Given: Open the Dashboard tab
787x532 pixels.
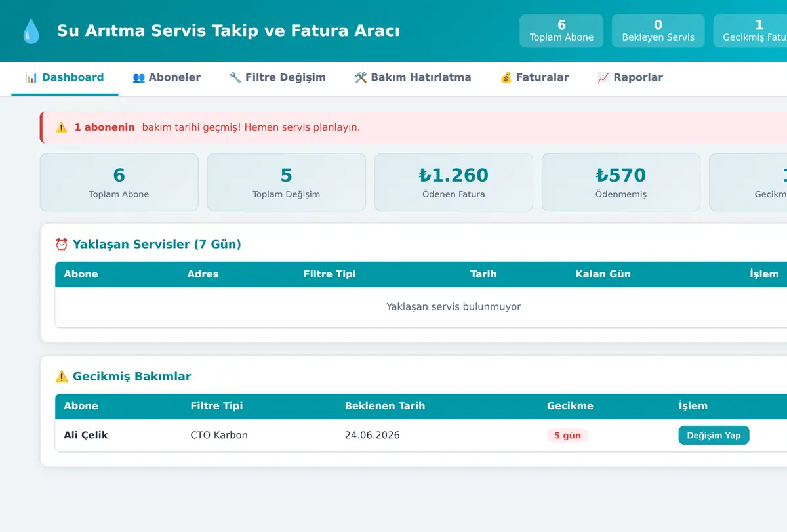Looking at the screenshot, I should point(65,77).
